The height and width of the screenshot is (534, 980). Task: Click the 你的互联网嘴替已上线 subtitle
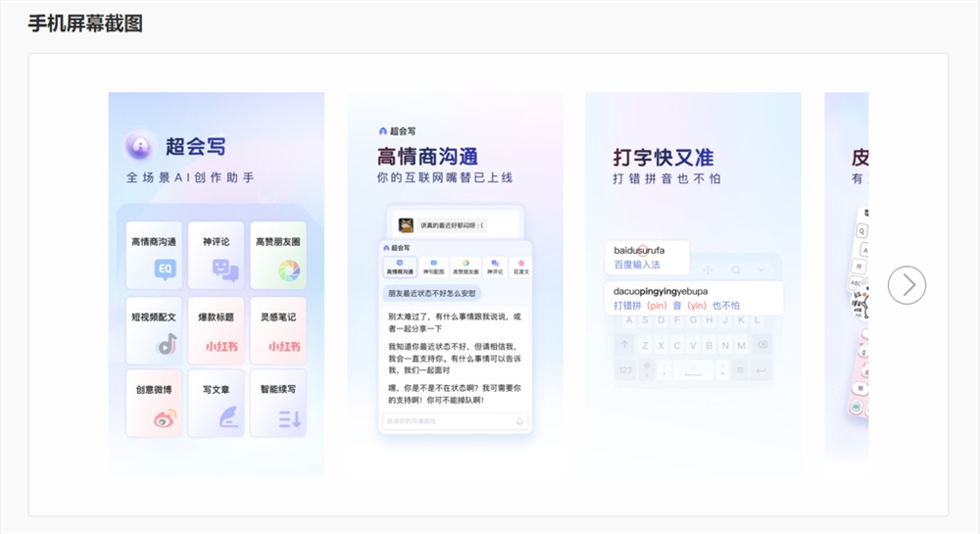point(444,177)
